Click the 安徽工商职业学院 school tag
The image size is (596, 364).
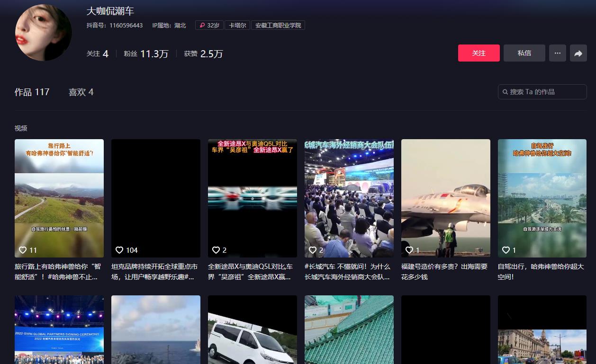tap(278, 25)
